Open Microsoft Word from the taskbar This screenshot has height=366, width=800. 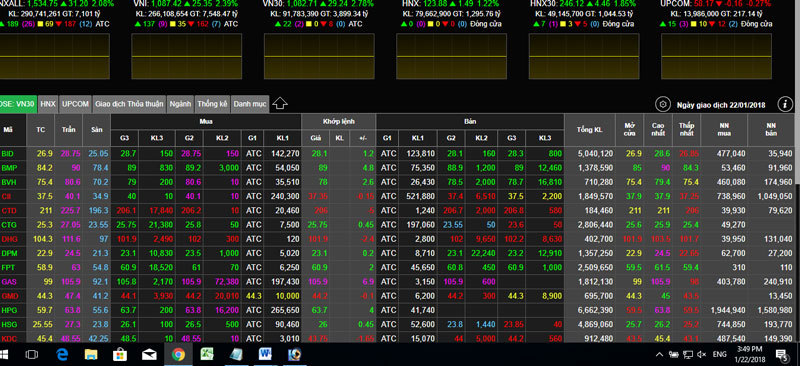click(265, 354)
